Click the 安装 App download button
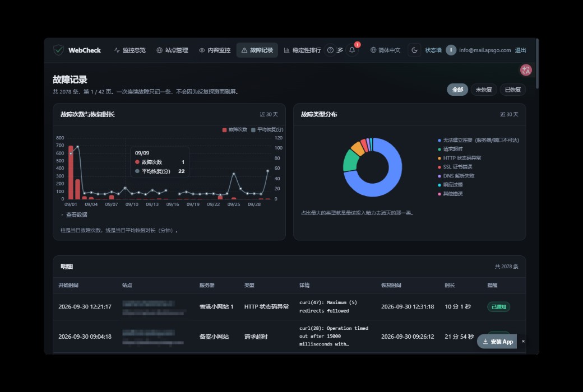This screenshot has height=392, width=583. pos(497,342)
